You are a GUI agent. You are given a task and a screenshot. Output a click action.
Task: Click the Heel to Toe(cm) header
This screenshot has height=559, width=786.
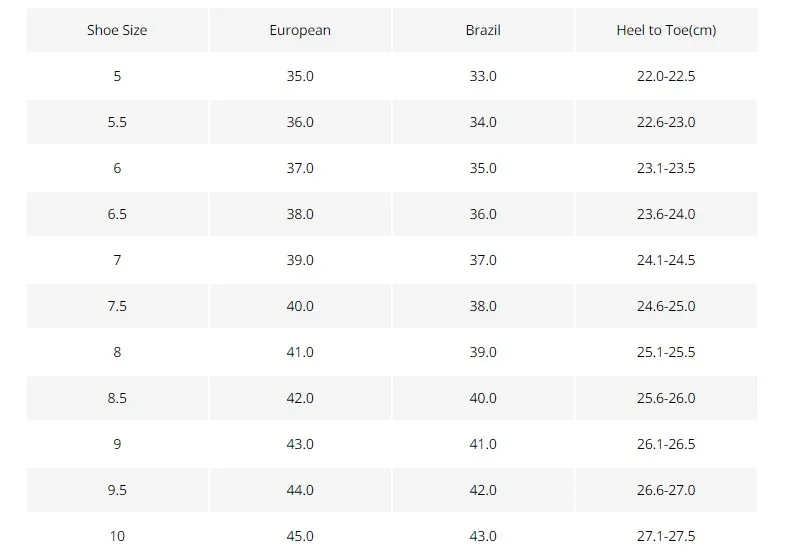666,30
